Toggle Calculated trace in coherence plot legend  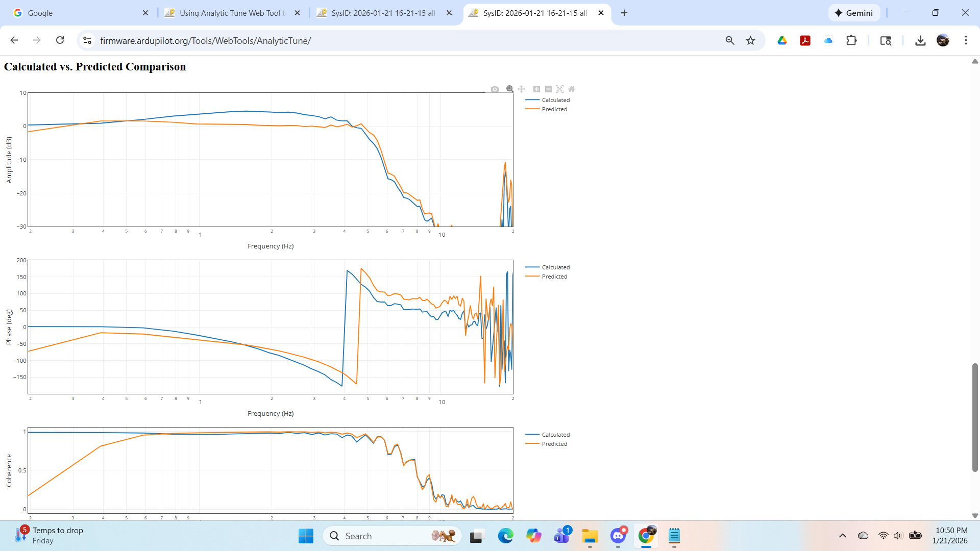click(x=555, y=435)
